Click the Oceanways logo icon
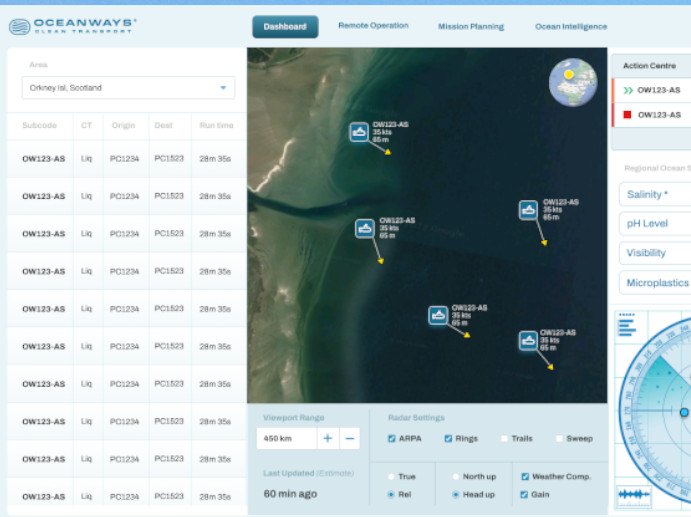The width and height of the screenshot is (691, 517). click(x=19, y=26)
